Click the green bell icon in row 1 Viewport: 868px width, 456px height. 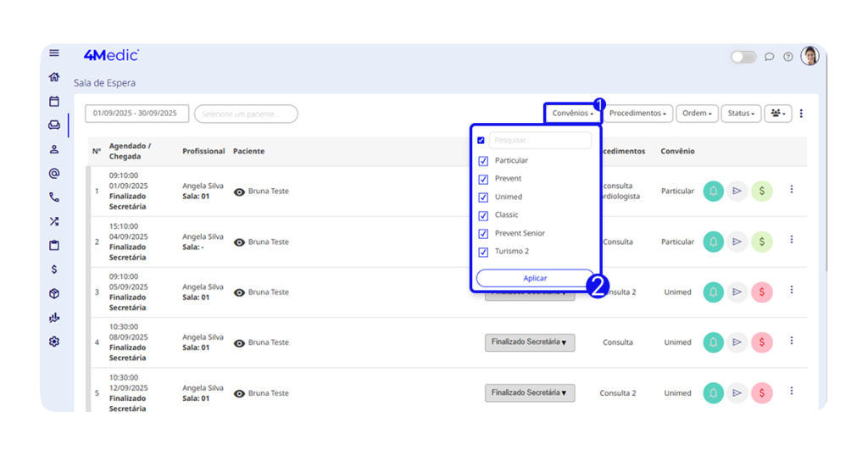tap(713, 192)
